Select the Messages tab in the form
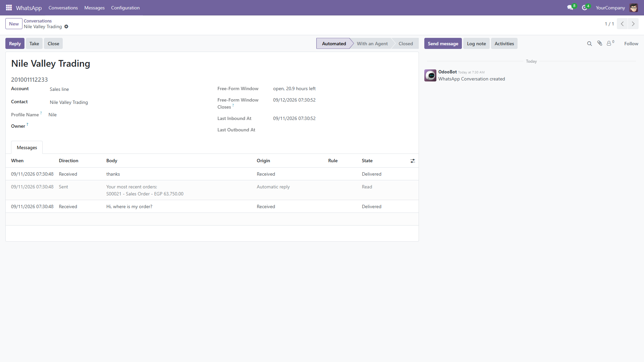The width and height of the screenshot is (644, 362). tap(27, 147)
